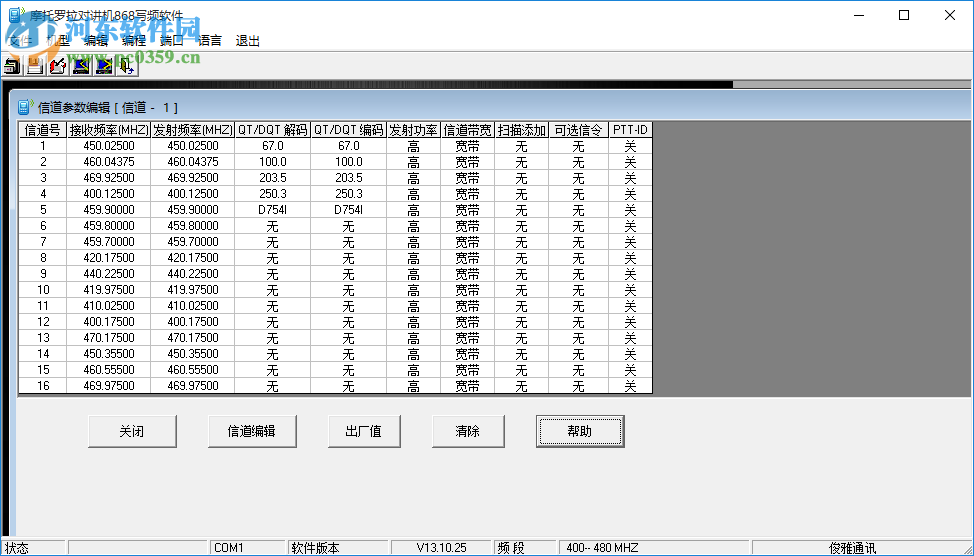Open the 机型 menu
Image resolution: width=974 pixels, height=556 pixels.
(x=58, y=41)
